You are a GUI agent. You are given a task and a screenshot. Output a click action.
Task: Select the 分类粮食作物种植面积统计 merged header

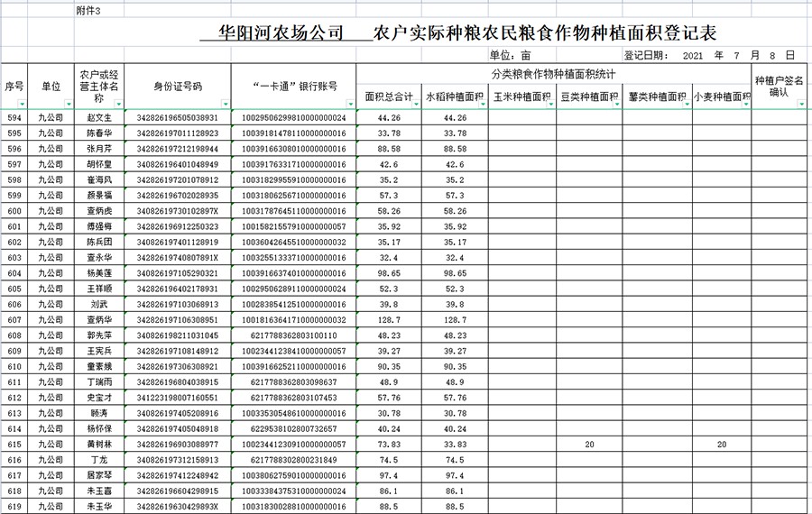[553, 74]
